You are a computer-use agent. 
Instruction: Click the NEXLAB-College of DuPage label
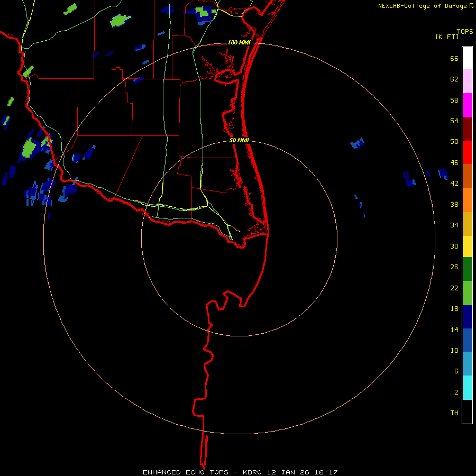click(422, 6)
